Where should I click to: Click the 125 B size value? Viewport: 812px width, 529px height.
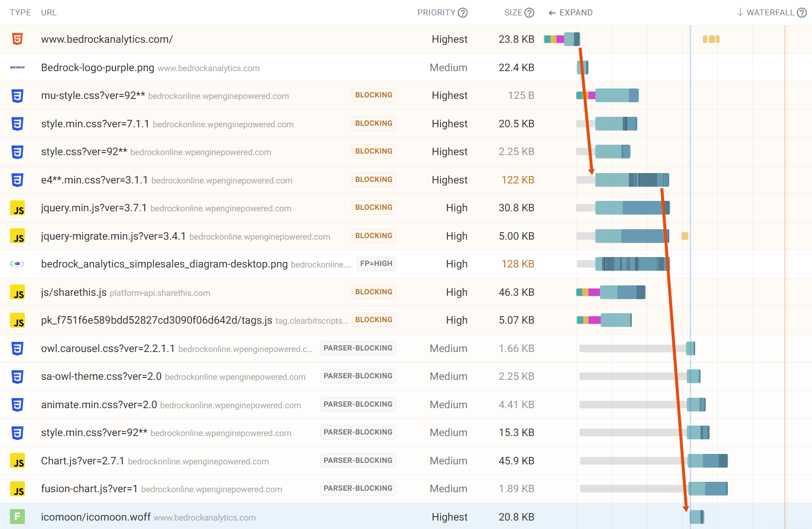point(521,95)
